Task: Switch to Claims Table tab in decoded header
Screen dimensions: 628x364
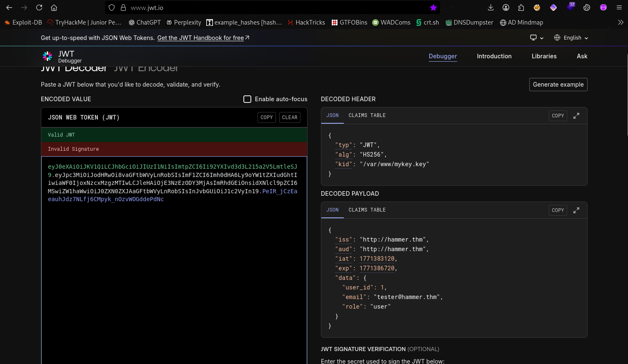Action: tap(367, 115)
